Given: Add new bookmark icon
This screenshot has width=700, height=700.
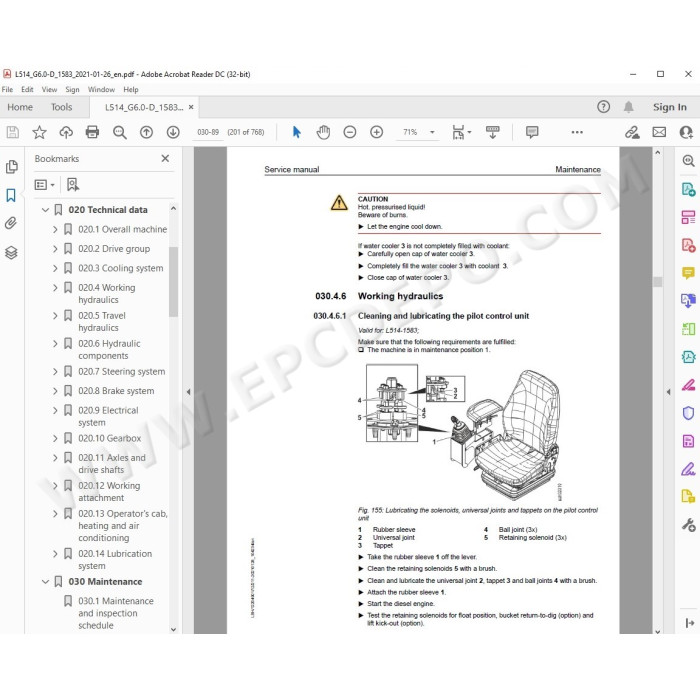Looking at the screenshot, I should (x=73, y=184).
